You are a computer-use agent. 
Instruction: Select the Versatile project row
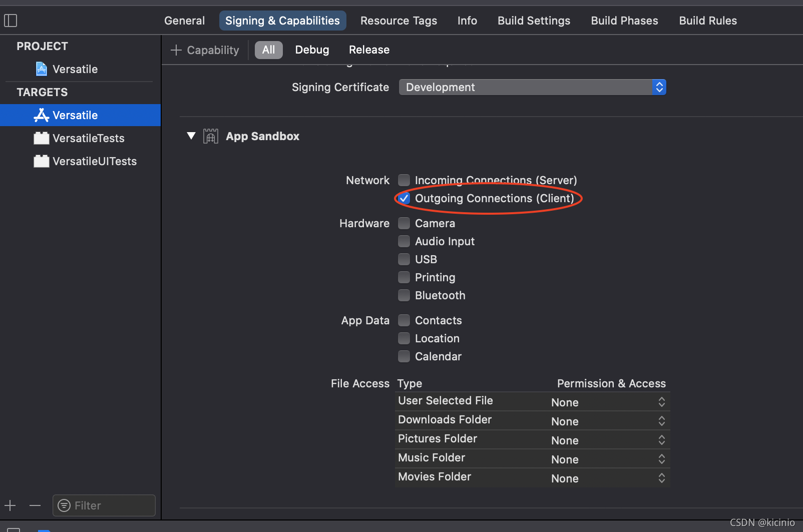pos(80,69)
